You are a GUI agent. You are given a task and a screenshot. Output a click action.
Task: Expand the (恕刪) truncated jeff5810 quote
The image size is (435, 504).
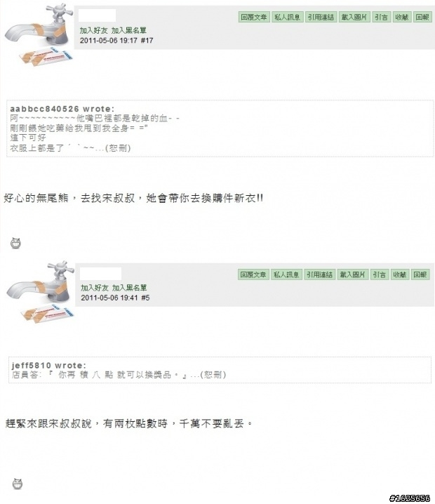click(213, 374)
